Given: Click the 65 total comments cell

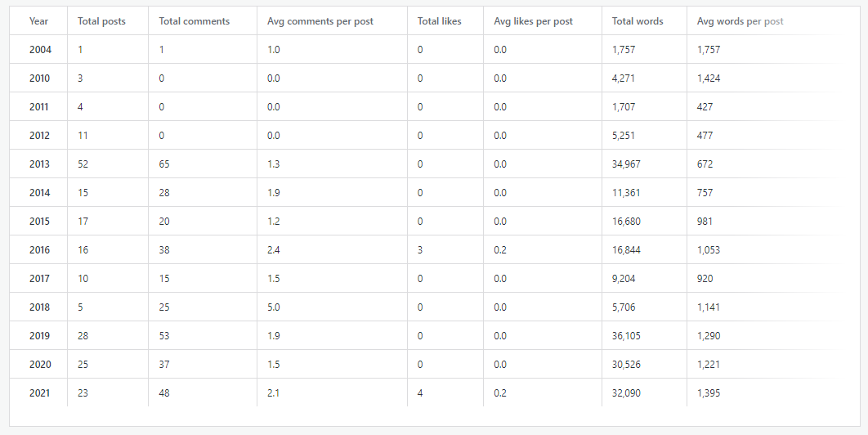Looking at the screenshot, I should [164, 164].
